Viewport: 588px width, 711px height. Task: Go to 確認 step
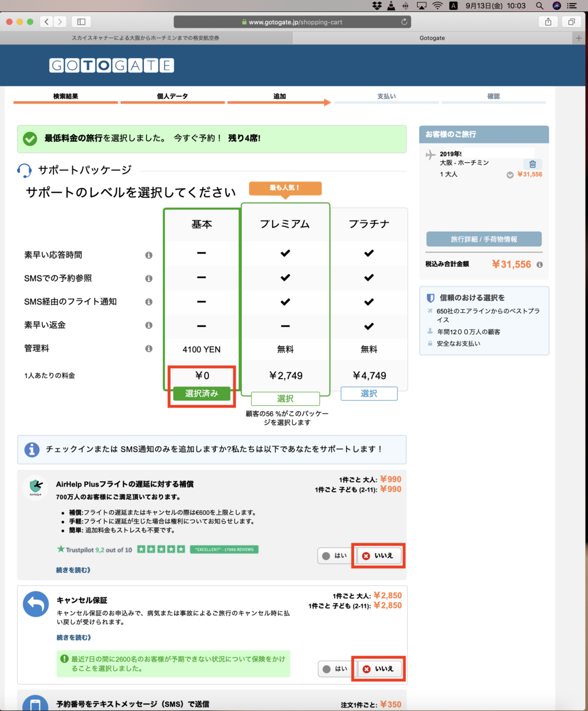tap(493, 97)
